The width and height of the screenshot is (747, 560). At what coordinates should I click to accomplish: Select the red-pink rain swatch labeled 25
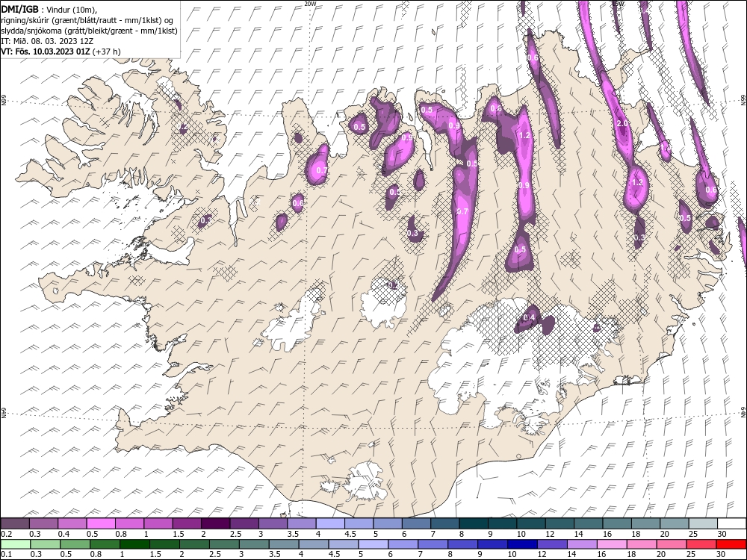click(701, 544)
